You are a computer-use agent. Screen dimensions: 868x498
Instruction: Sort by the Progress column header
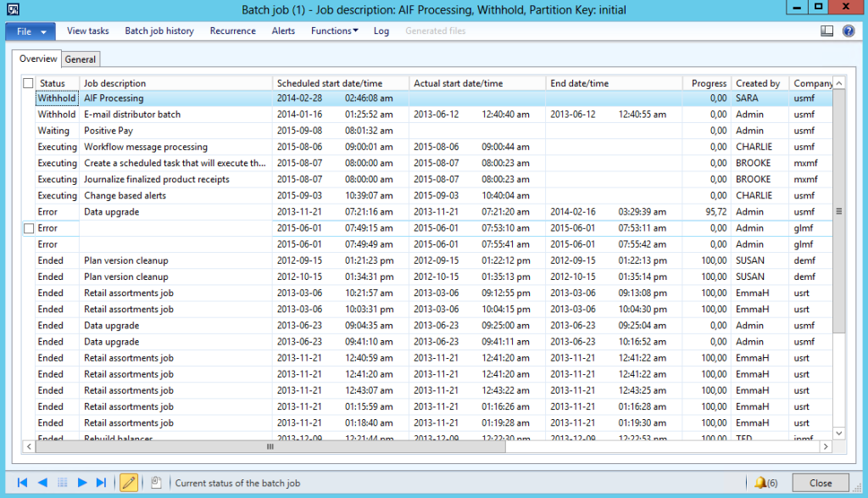click(707, 83)
